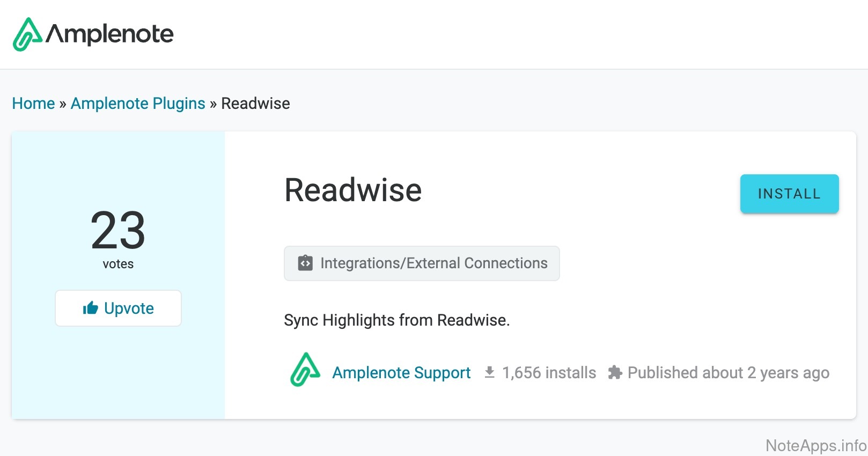
Task: Click the Amplenote paperclip logo icon
Action: click(x=27, y=34)
